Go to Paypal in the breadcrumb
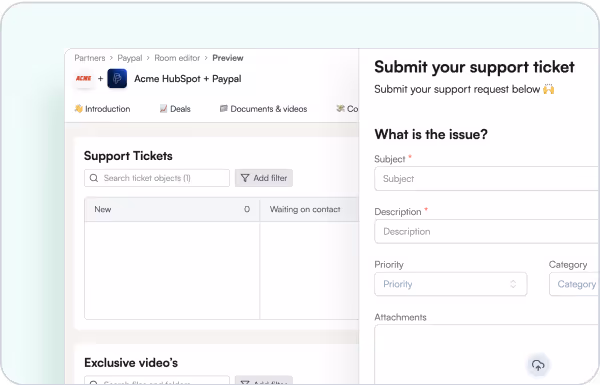 tap(130, 58)
